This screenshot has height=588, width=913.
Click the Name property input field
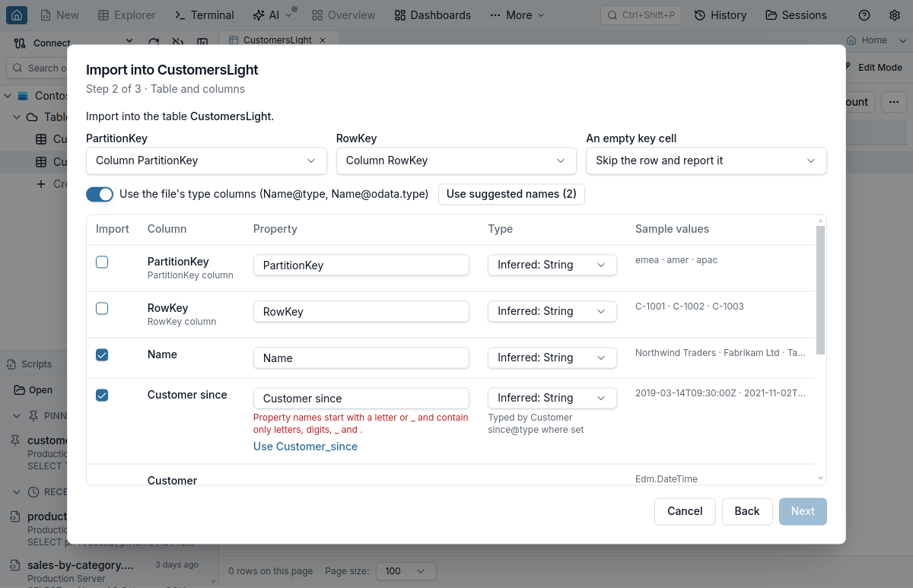[x=361, y=358]
